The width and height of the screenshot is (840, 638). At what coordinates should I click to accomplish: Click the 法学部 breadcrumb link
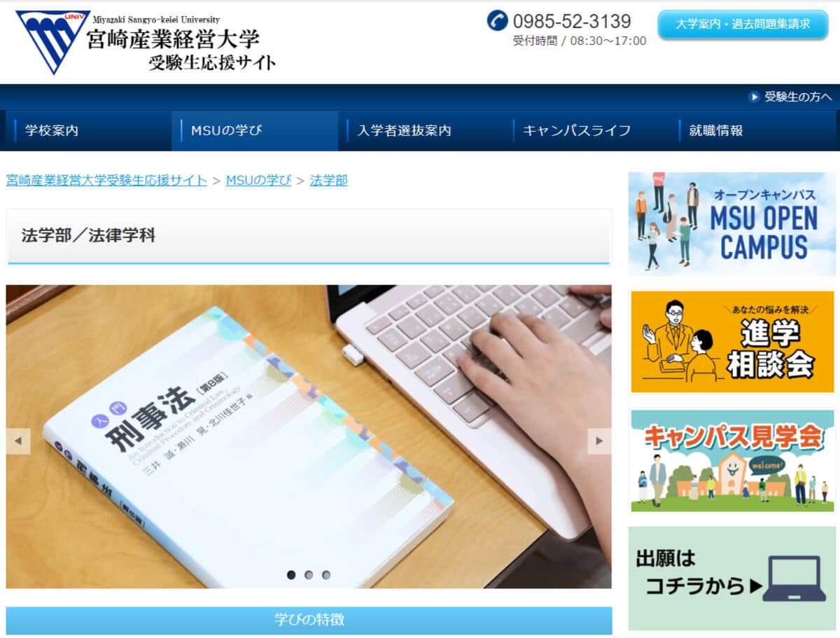coord(328,181)
